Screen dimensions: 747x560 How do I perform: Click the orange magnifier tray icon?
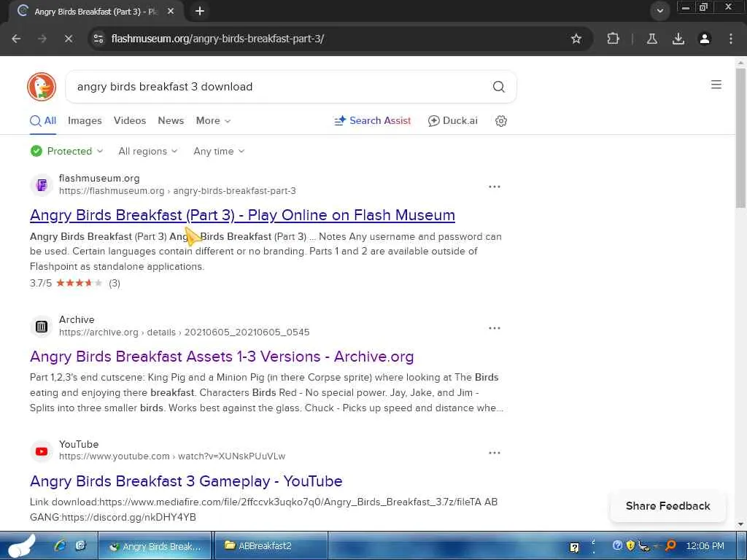tap(670, 545)
